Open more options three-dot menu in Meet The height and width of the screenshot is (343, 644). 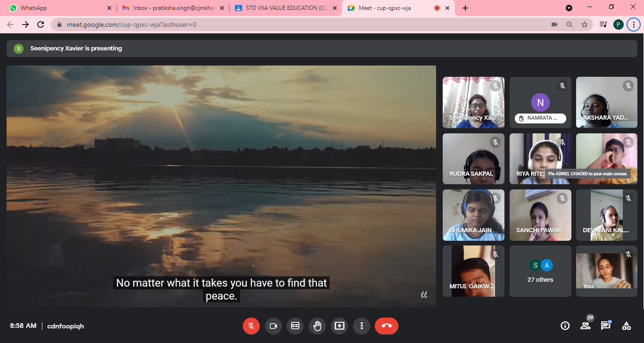[362, 326]
